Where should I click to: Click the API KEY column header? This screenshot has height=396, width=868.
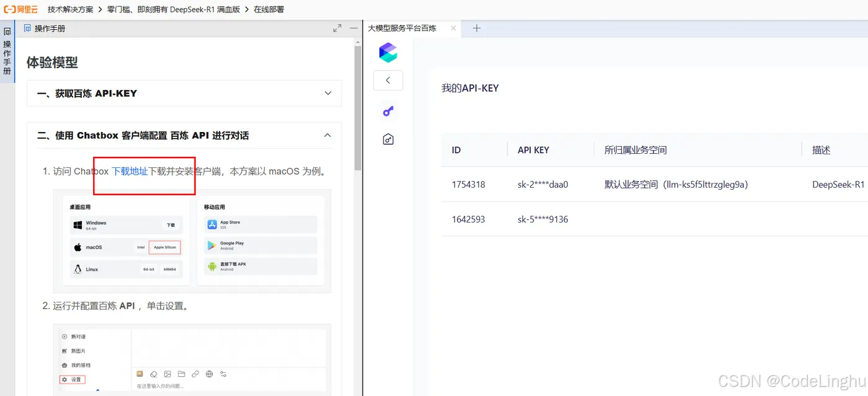(533, 150)
